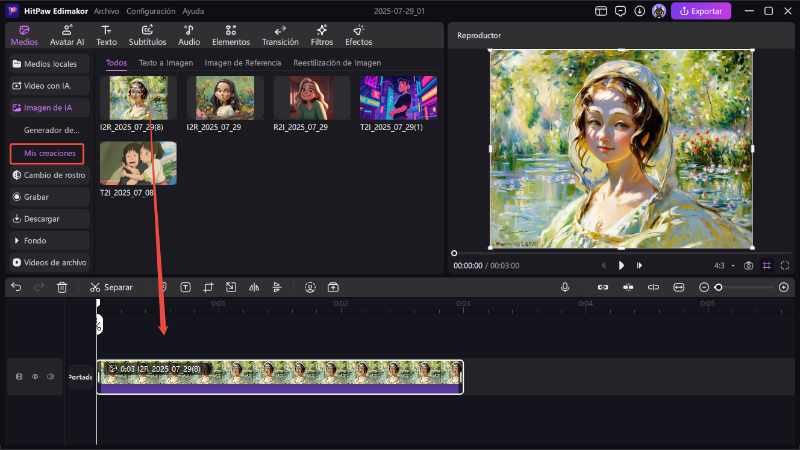Add text with timeline text icon
Image resolution: width=800 pixels, height=450 pixels.
(x=185, y=287)
